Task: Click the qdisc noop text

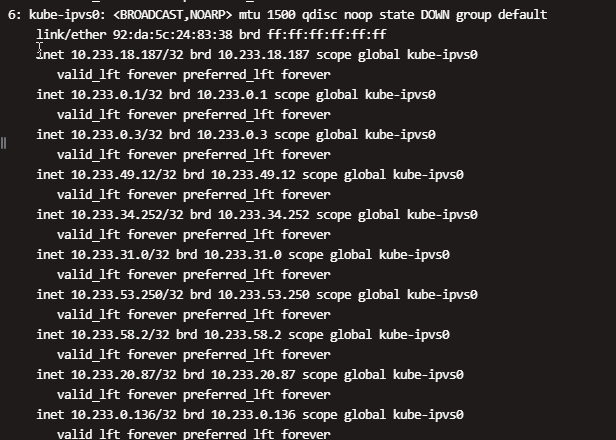Action: (337, 15)
